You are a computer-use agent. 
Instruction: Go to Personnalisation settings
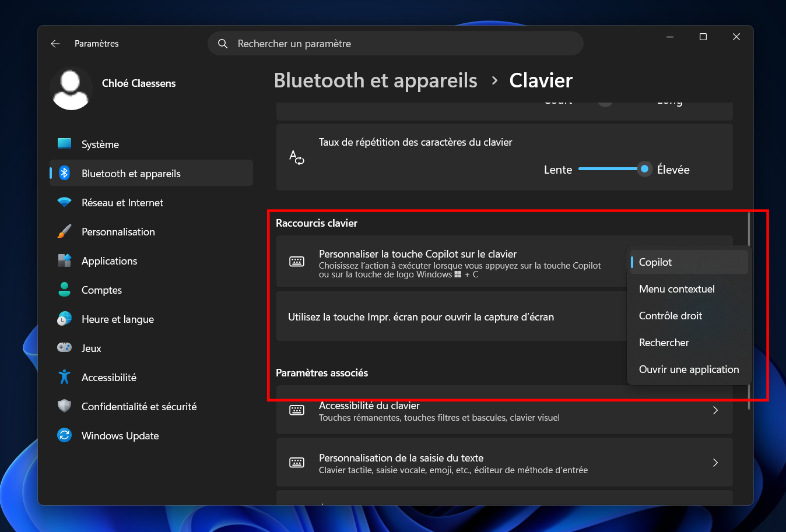point(152,231)
